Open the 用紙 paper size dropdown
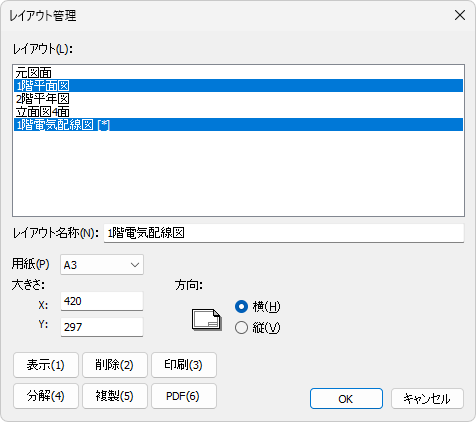This screenshot has width=476, height=422. (102, 265)
